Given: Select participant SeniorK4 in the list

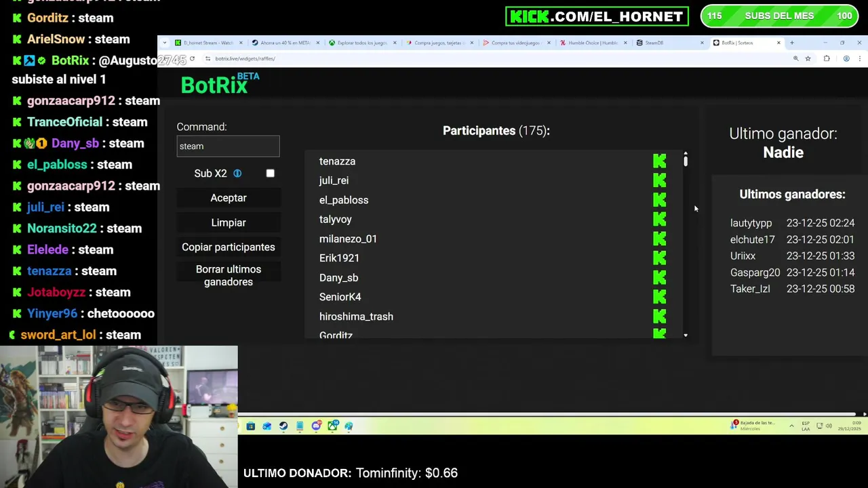Looking at the screenshot, I should pos(340,297).
